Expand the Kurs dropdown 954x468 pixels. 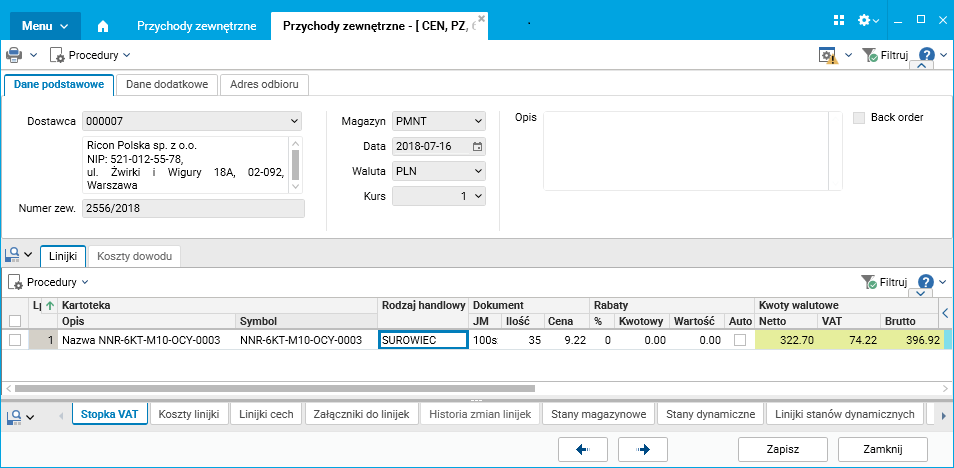click(478, 196)
